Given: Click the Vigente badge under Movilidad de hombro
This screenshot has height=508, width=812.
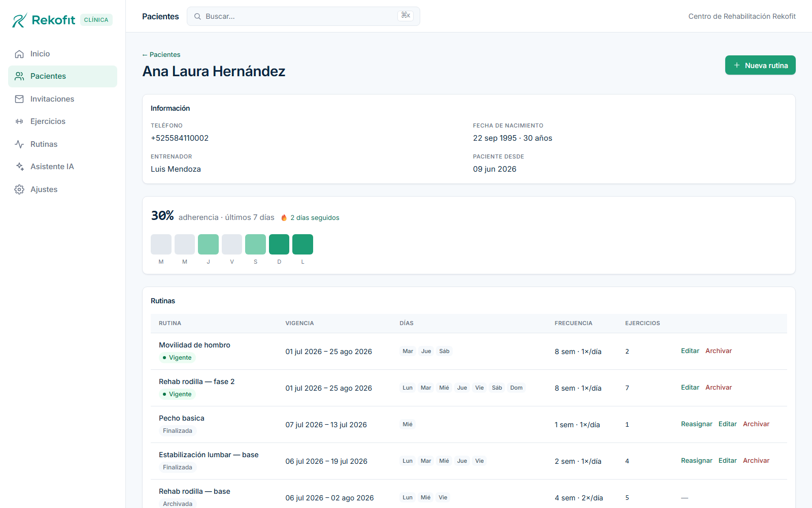Looking at the screenshot, I should point(177,358).
